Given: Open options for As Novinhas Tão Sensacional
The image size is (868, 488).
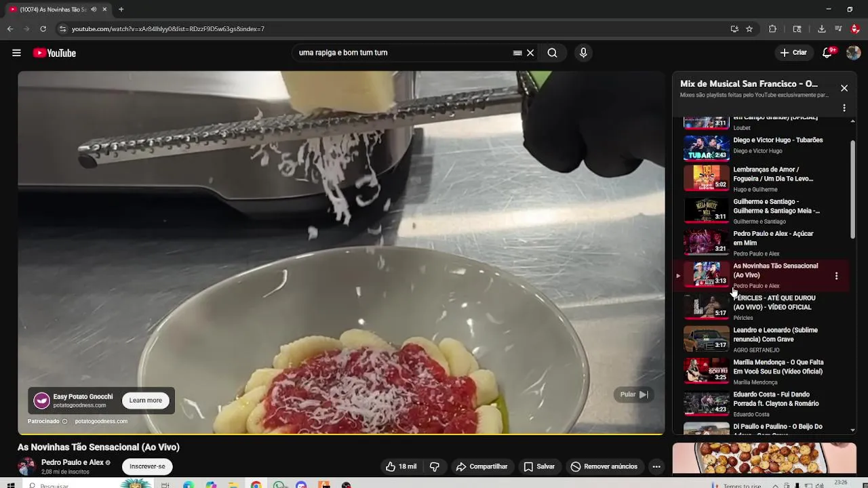Looking at the screenshot, I should coord(836,276).
